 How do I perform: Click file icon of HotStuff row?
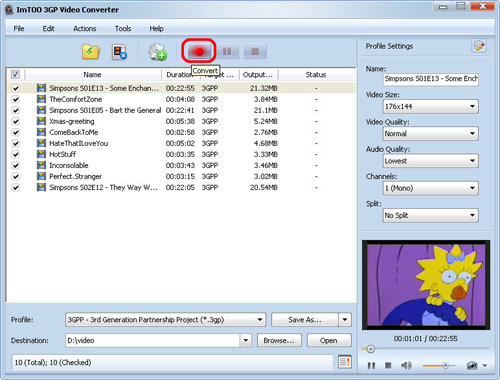point(41,154)
